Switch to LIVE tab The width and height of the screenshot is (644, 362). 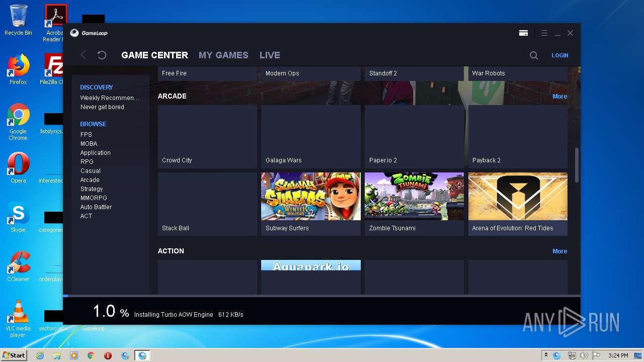coord(270,55)
